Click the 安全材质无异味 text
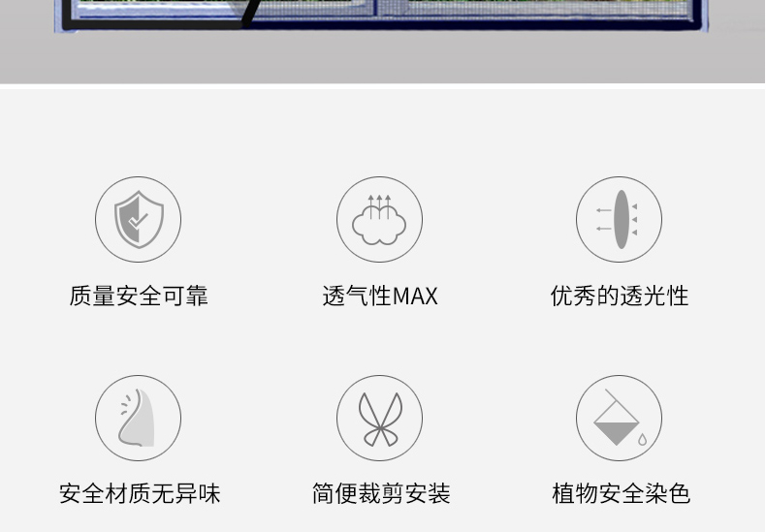Viewport: 766px width, 532px height. 140,493
